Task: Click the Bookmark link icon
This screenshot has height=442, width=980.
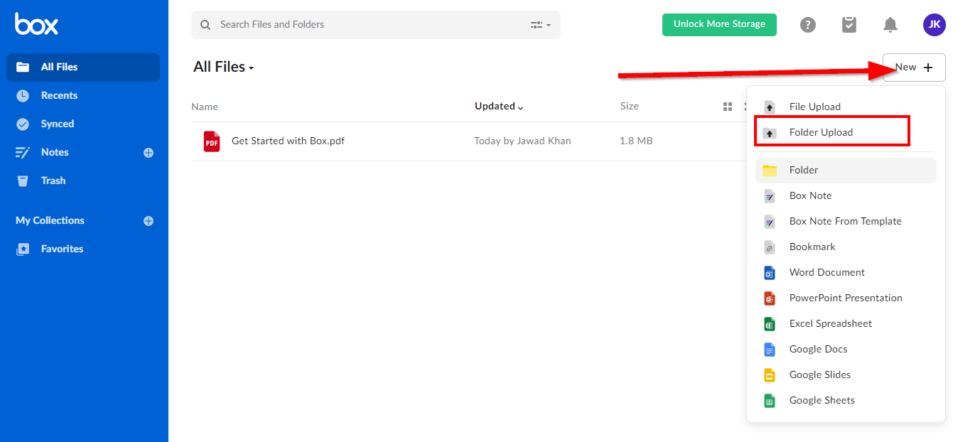Action: [x=770, y=247]
